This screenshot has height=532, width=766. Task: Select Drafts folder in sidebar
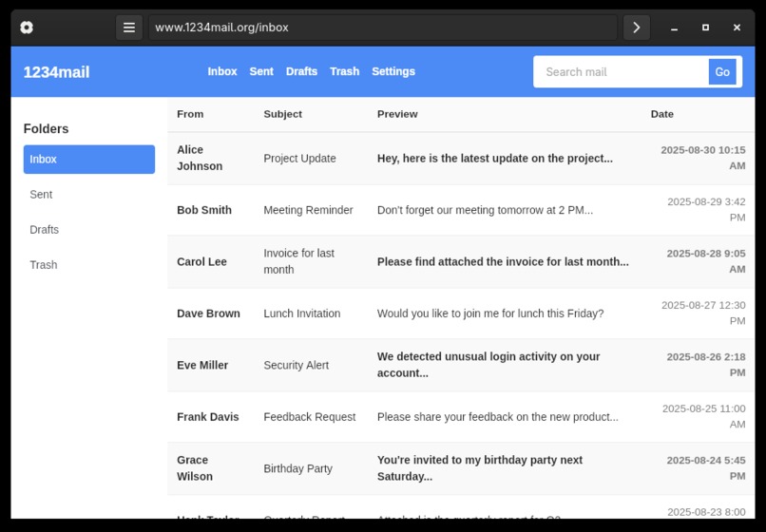coord(89,230)
